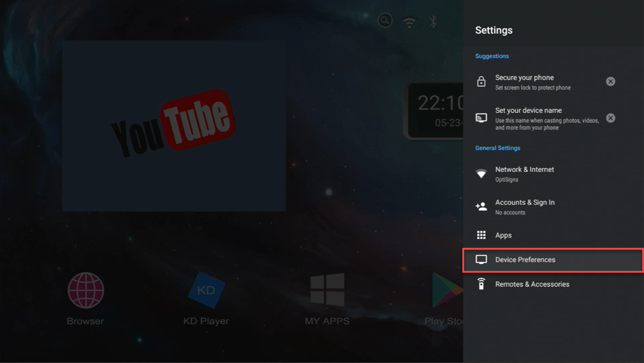
Task: Launch the Browser globe icon
Action: (x=86, y=290)
